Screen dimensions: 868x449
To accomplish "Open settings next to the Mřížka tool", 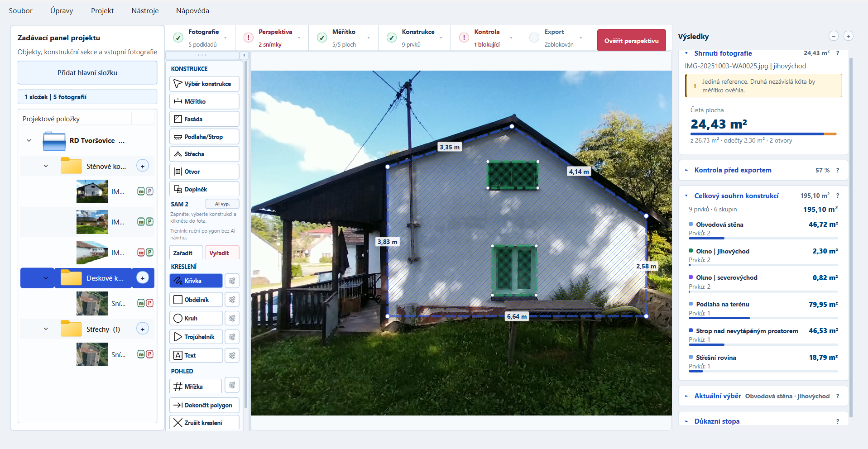I will click(232, 385).
